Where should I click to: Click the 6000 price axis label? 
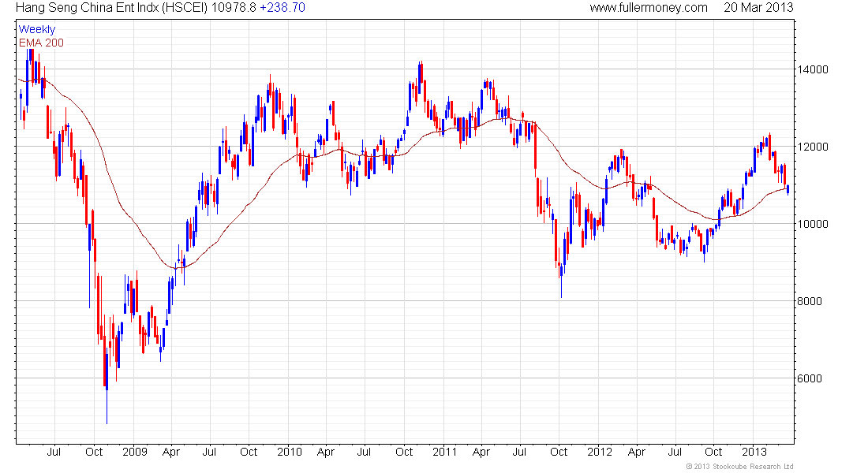click(x=810, y=379)
